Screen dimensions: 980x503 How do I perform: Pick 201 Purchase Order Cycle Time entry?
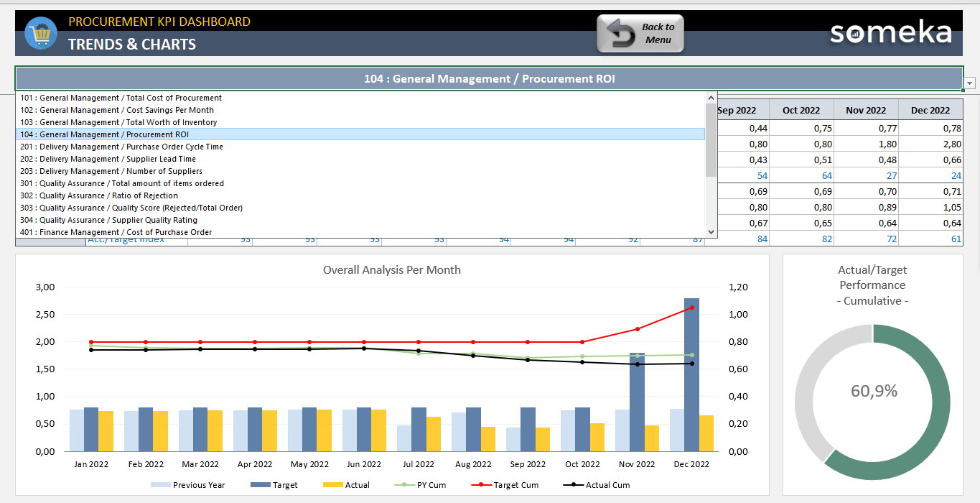tap(131, 147)
